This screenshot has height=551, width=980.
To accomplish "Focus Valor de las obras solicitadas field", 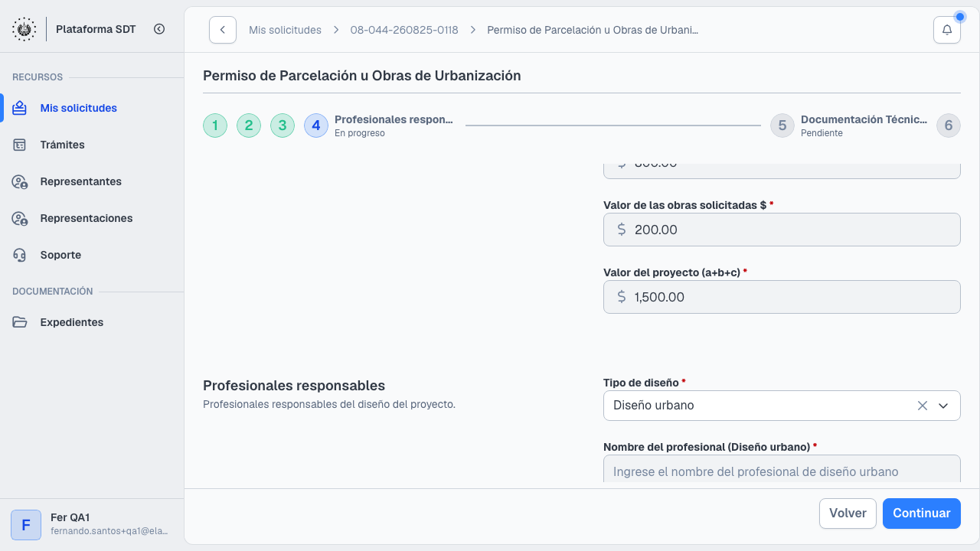I will [782, 230].
